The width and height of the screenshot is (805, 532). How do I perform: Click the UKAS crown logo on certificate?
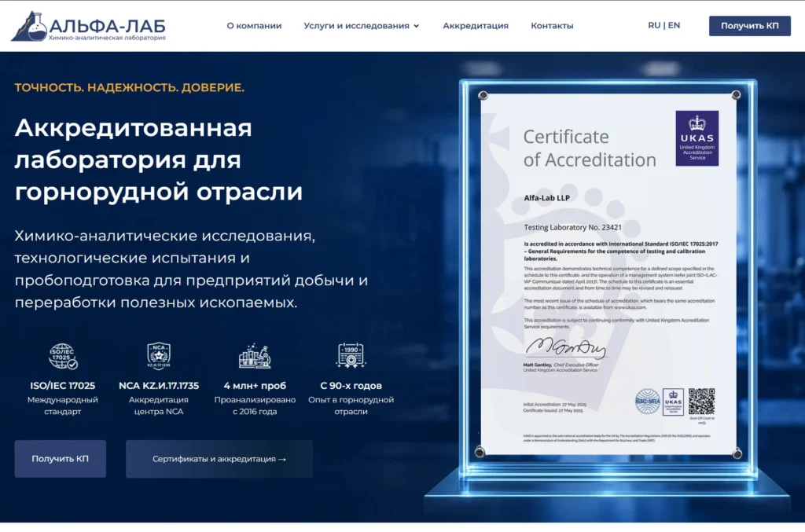click(697, 138)
